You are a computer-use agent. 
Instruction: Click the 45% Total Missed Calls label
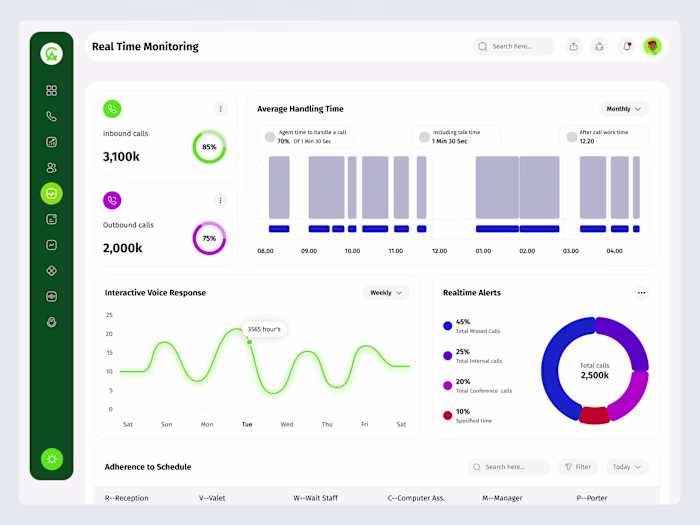click(x=478, y=326)
